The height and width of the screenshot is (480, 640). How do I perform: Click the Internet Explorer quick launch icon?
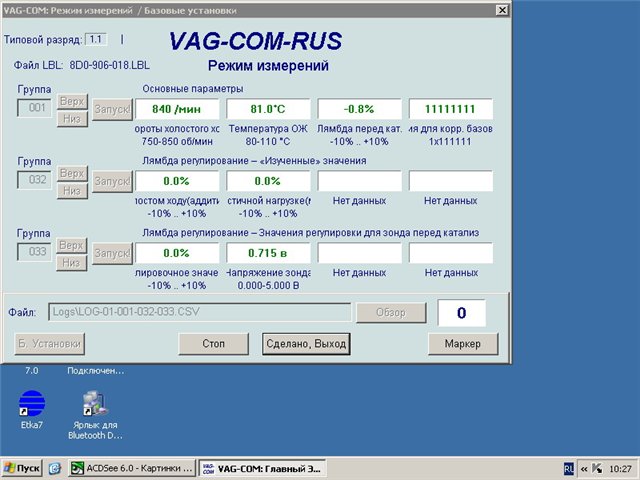coord(55,468)
